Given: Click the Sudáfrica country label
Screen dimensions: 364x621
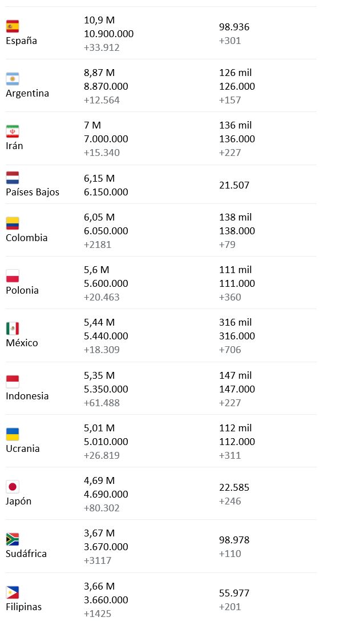Looking at the screenshot, I should [x=26, y=554].
